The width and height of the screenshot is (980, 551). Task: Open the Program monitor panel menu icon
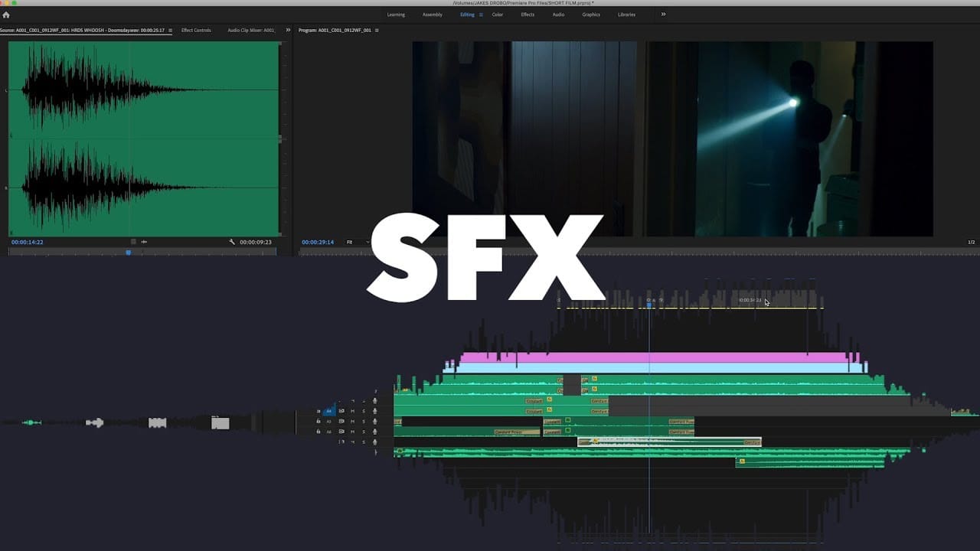coord(375,30)
